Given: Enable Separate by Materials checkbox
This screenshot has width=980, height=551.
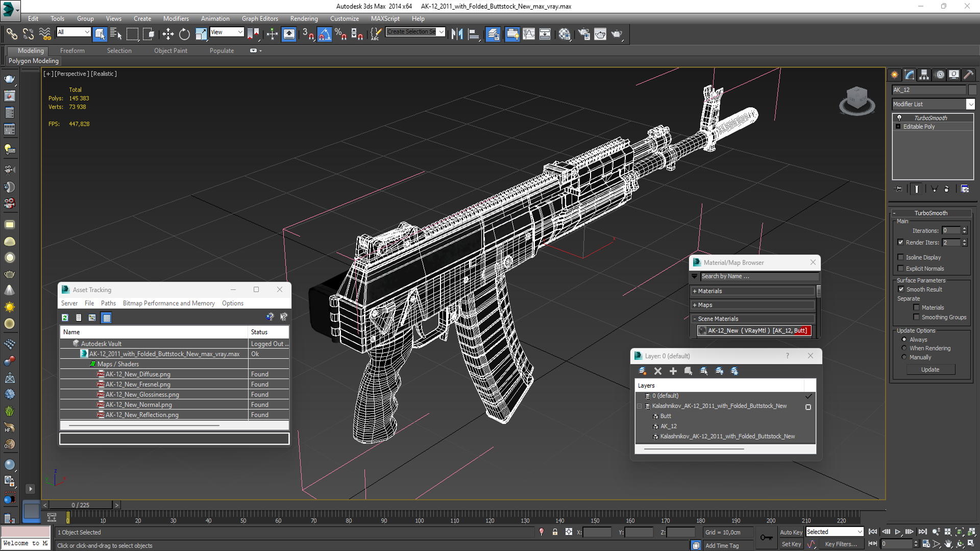Looking at the screenshot, I should pyautogui.click(x=916, y=307).
